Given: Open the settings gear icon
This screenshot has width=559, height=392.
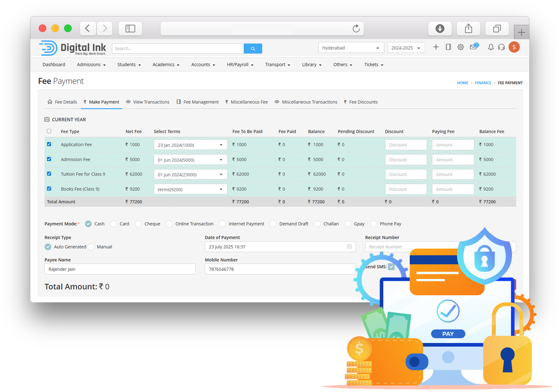Looking at the screenshot, I should tap(460, 47).
